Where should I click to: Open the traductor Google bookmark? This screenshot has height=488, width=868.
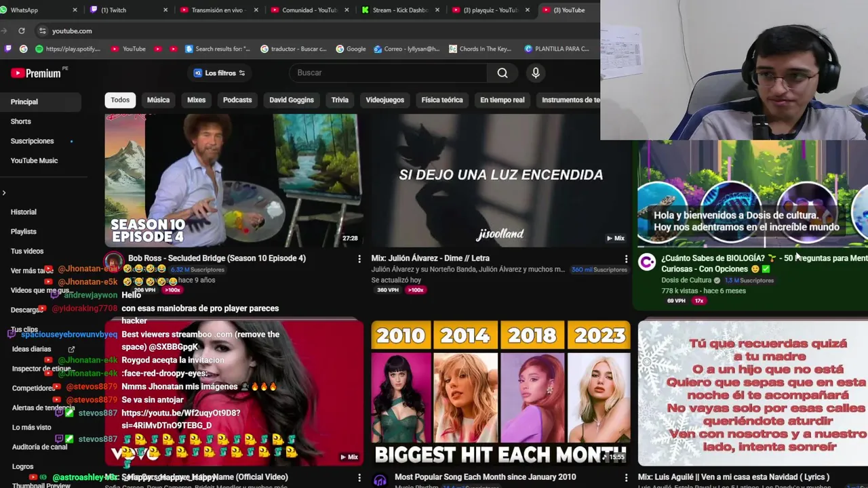point(293,49)
